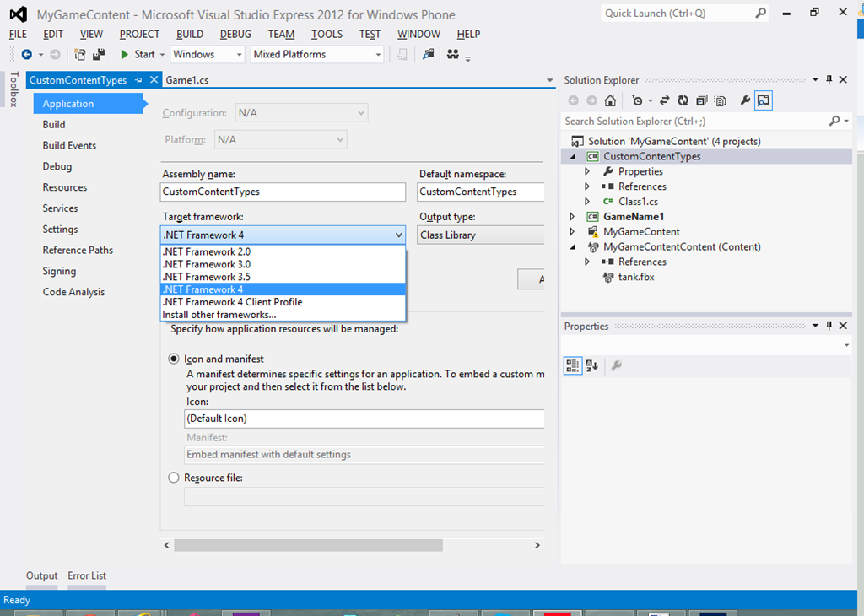864x616 pixels.
Task: Click the Navigate Backward arrow in toolbar
Action: tap(26, 54)
